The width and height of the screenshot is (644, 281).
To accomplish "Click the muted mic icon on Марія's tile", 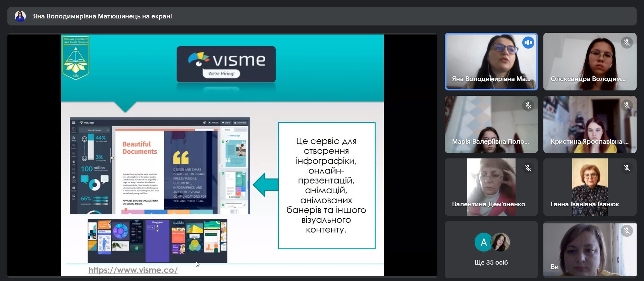I will click(x=528, y=106).
